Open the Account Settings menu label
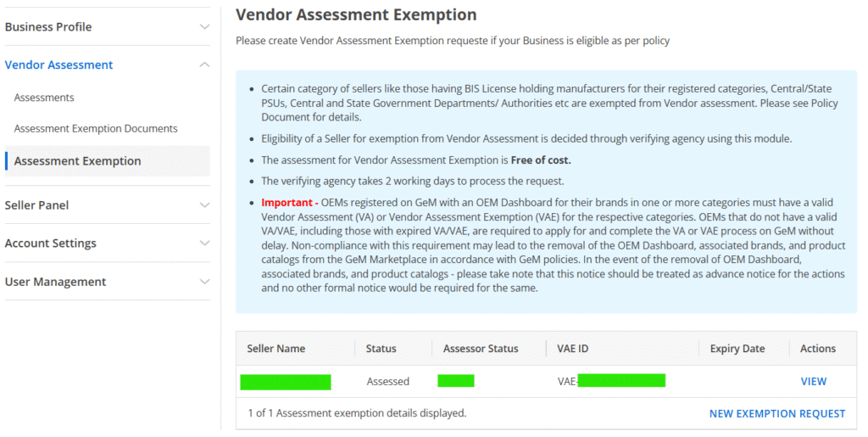 click(x=50, y=244)
